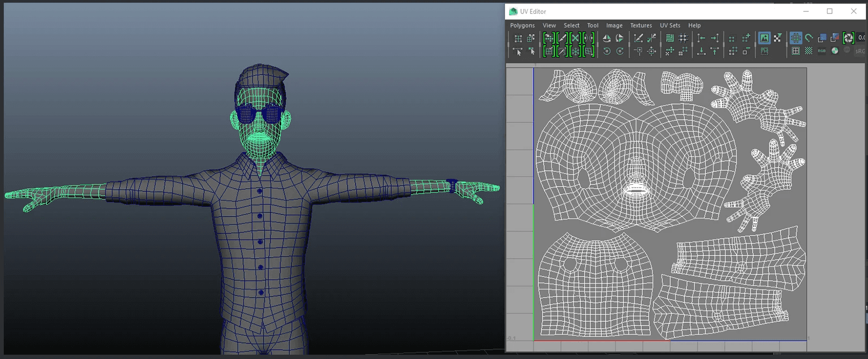Toggle the RGB channels display

821,51
